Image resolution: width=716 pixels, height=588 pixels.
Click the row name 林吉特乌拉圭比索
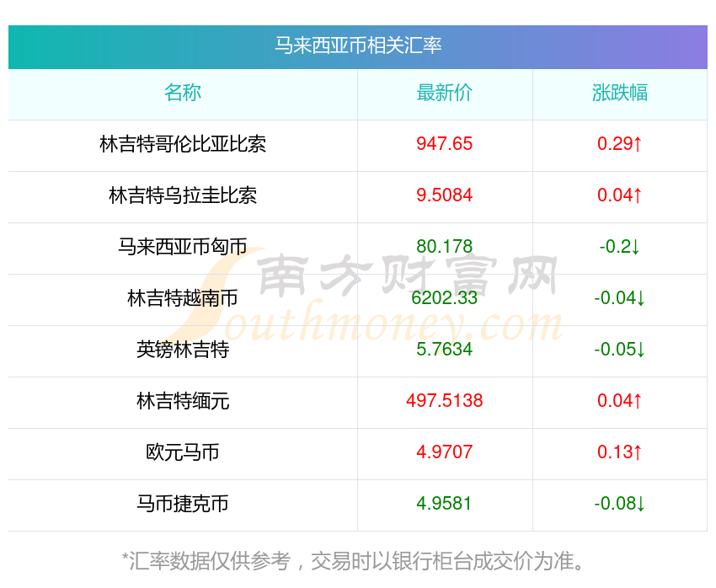tap(183, 195)
